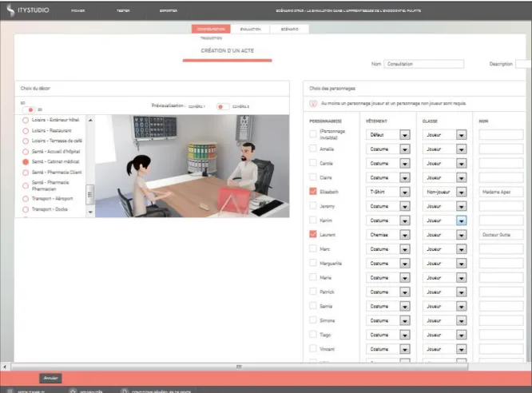Open the Fichier menu
This screenshot has width=532, height=393.
(77, 11)
